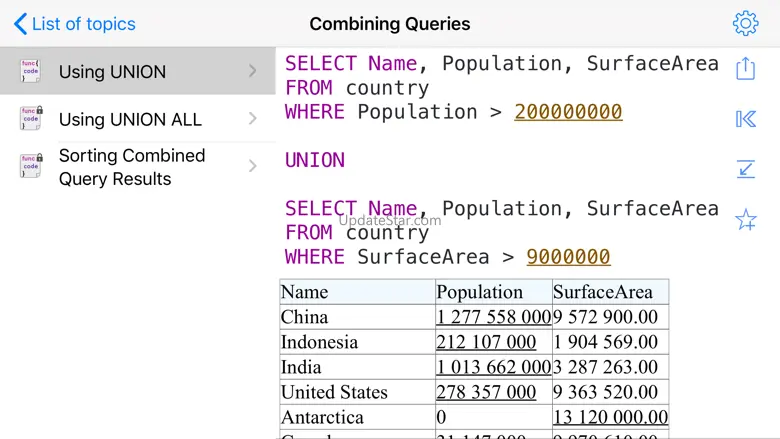The height and width of the screenshot is (439, 780).
Task: Click population value 1 013 662 000
Action: [x=493, y=367]
